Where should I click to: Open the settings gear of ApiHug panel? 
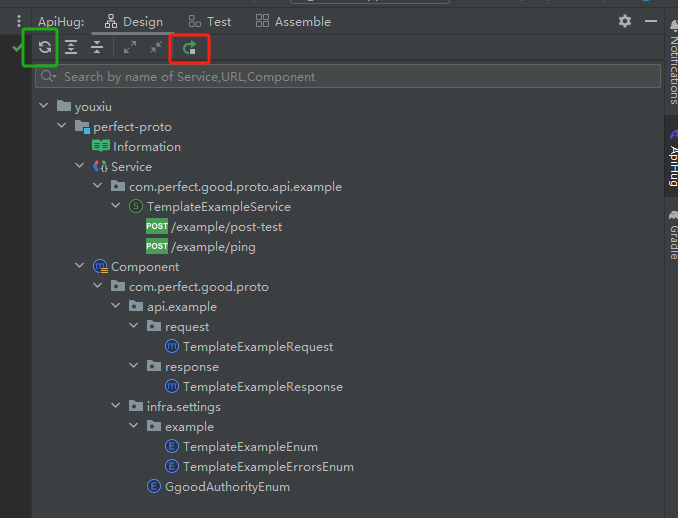(624, 21)
